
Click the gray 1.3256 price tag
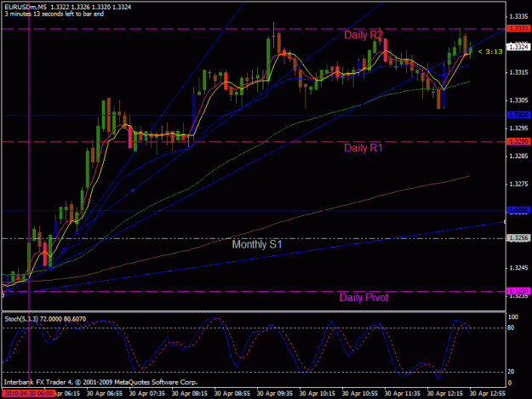point(518,238)
